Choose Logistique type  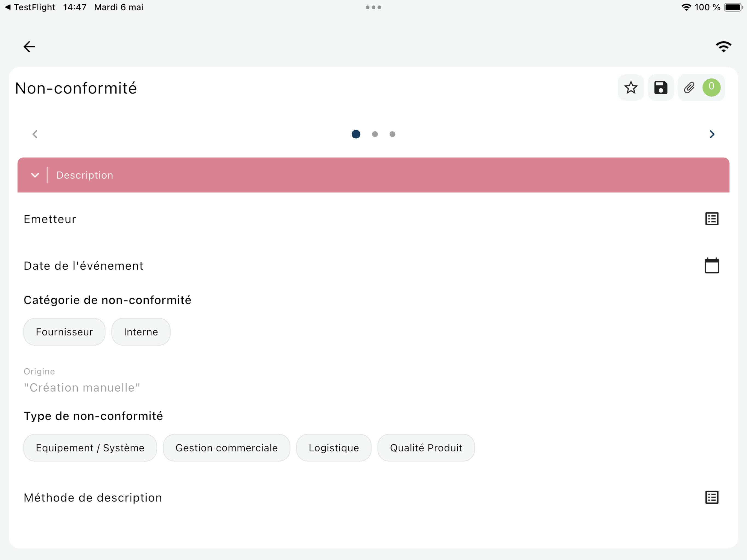pos(334,448)
